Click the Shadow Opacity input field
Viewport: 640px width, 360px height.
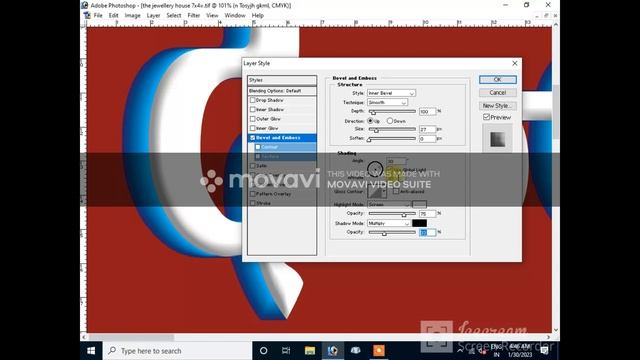[x=427, y=233]
